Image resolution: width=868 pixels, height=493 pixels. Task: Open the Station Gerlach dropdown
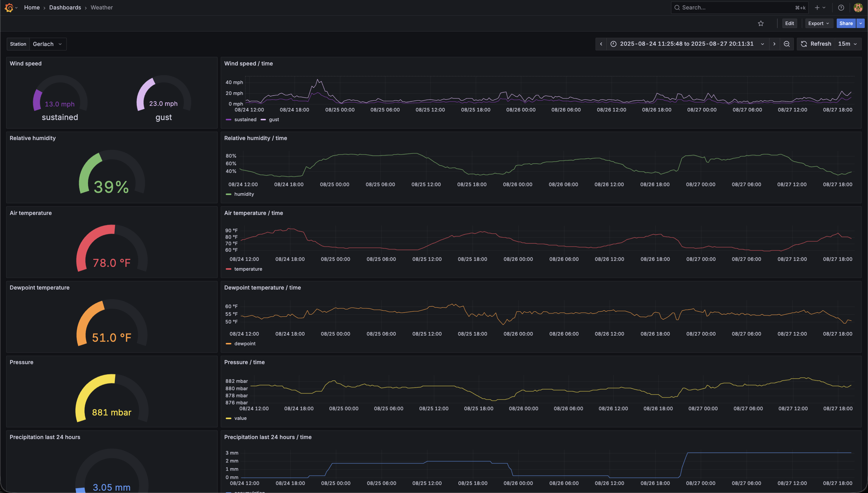[48, 44]
